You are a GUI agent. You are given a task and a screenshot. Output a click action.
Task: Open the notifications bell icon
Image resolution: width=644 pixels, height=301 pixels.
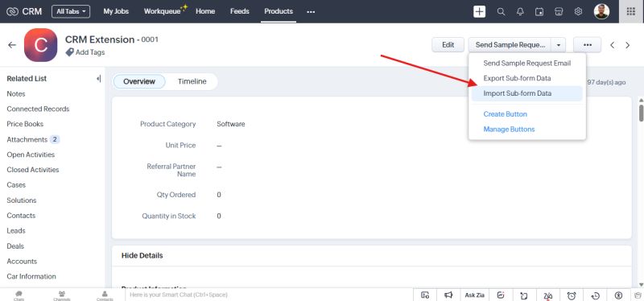[520, 11]
